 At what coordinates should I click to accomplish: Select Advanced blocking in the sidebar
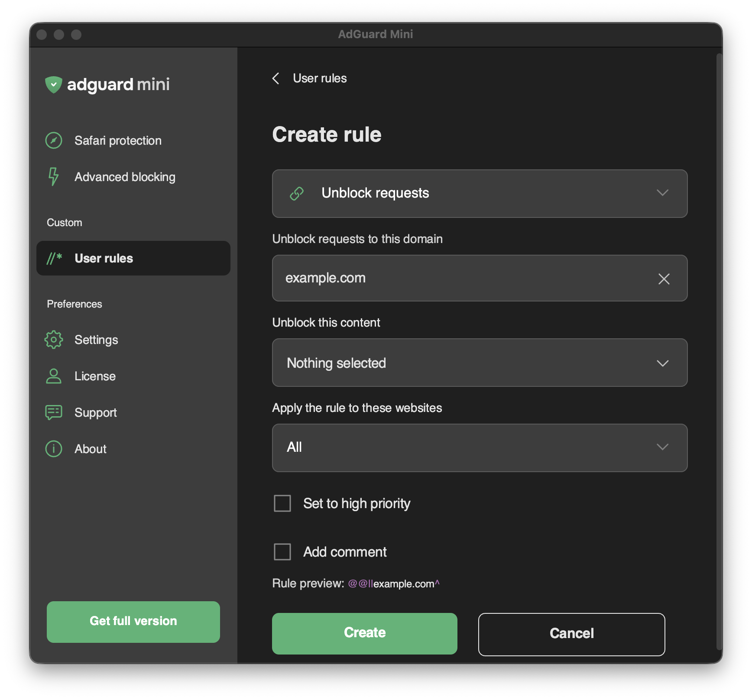[124, 177]
